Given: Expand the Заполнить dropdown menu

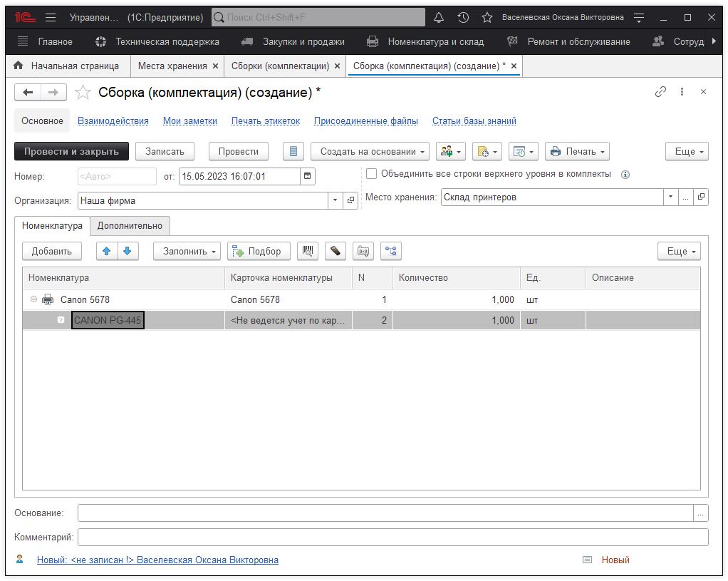Looking at the screenshot, I should click(x=187, y=251).
